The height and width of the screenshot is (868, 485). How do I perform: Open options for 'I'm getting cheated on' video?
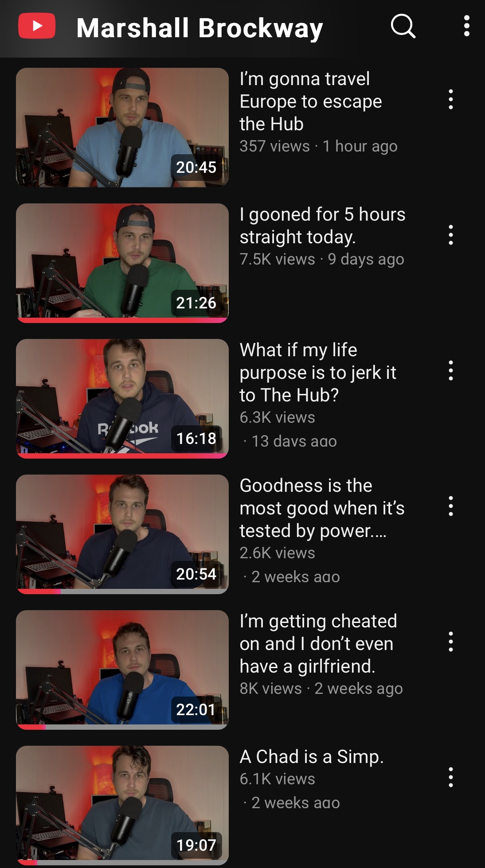click(x=451, y=642)
